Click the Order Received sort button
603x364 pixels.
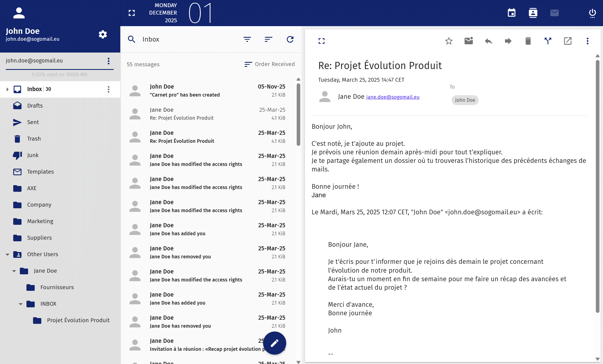(x=269, y=64)
